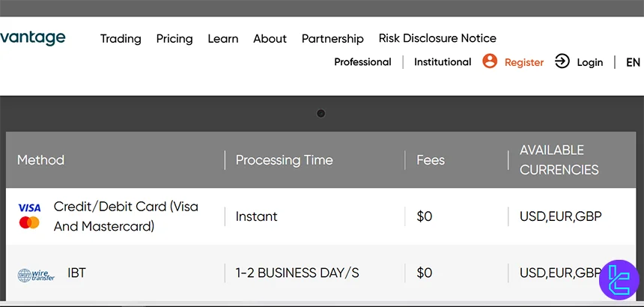Switch to Professional account section
The width and height of the screenshot is (644, 307).
pos(362,62)
